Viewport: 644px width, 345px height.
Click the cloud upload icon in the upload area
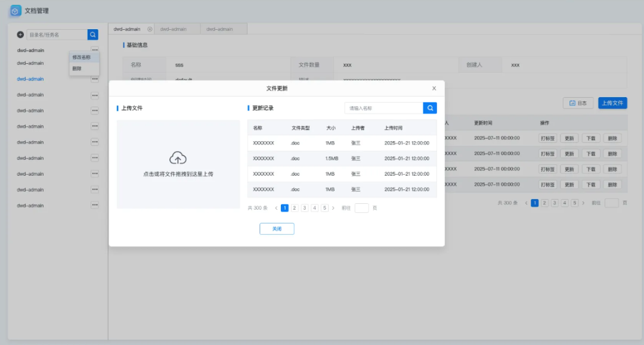177,158
